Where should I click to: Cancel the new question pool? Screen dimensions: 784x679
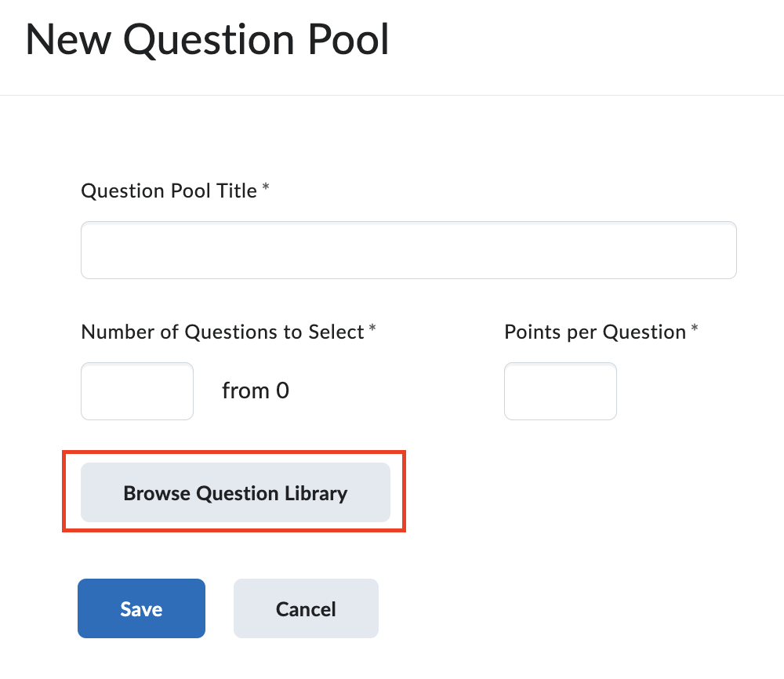[306, 609]
